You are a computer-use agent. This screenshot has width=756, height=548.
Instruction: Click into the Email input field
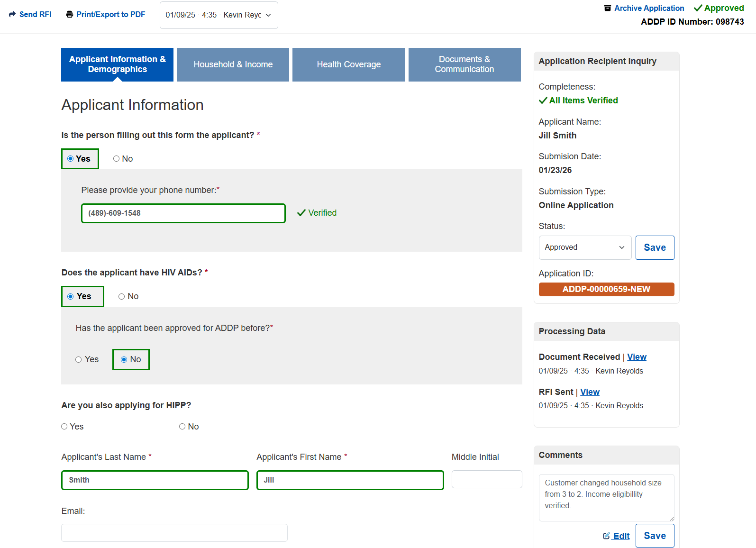(174, 533)
